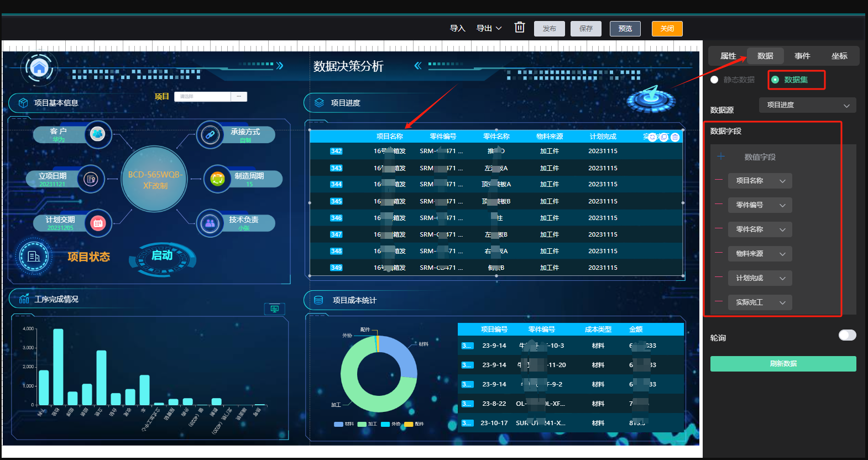Click the refresh icon on the selected table
This screenshot has width=868, height=460.
(652, 137)
